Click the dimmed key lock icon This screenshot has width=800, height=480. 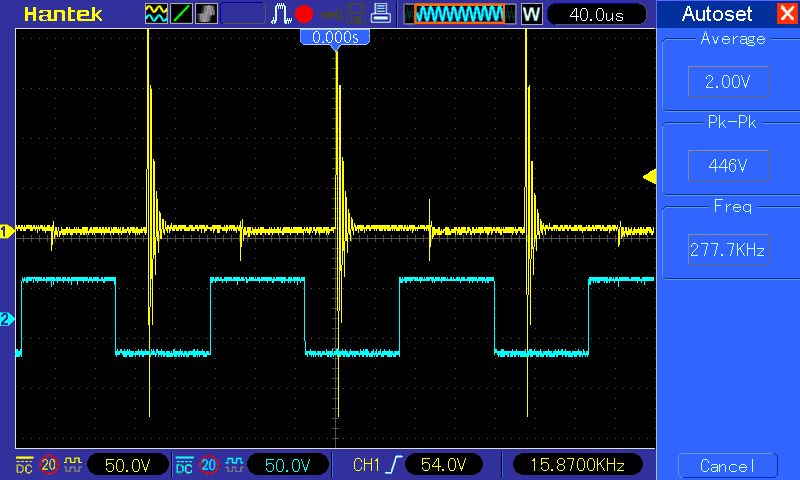[331, 15]
